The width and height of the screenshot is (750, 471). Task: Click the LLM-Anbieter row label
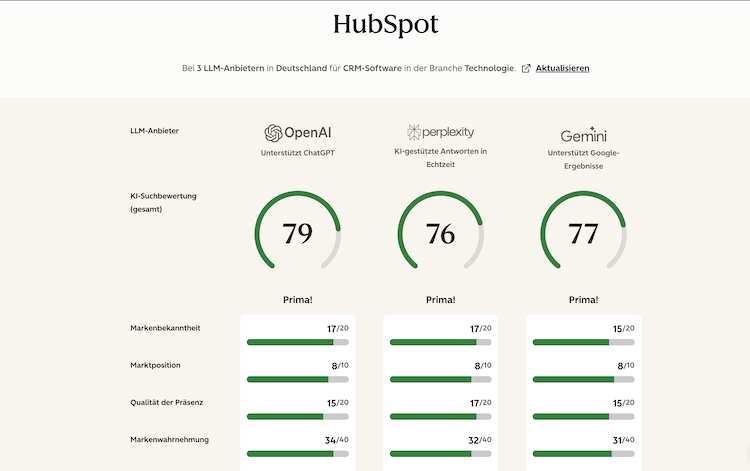pyautogui.click(x=154, y=131)
